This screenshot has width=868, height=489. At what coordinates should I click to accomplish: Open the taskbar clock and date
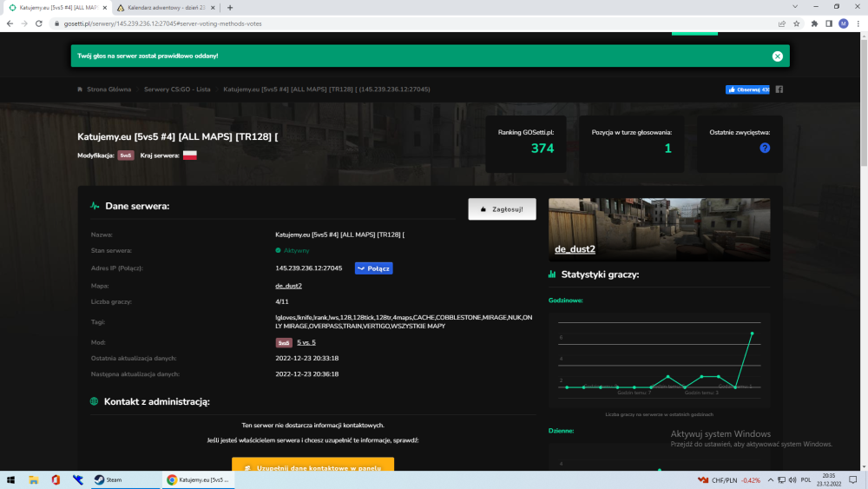pyautogui.click(x=829, y=480)
